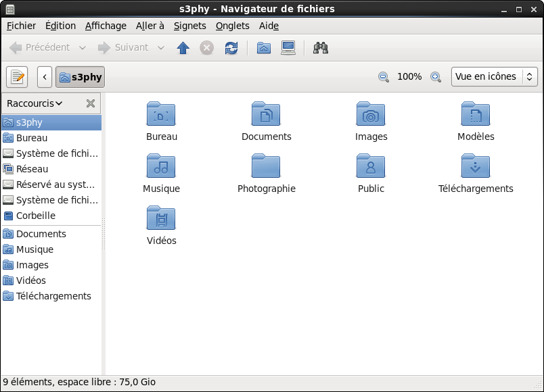This screenshot has width=544, height=392.
Task: Expand the Suivant history dropdown arrow
Action: pyautogui.click(x=160, y=47)
